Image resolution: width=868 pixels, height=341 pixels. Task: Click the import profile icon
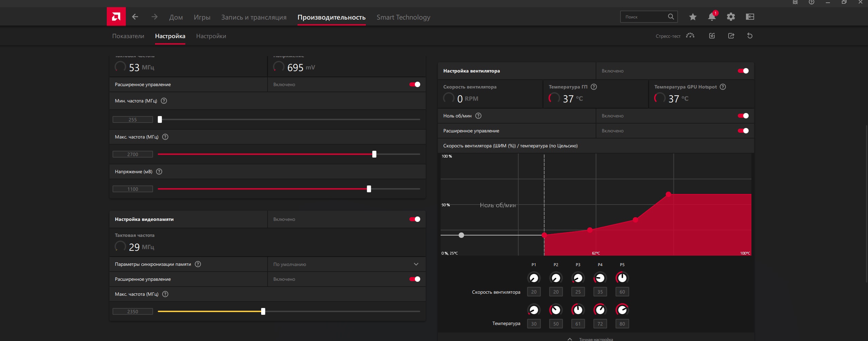click(712, 36)
